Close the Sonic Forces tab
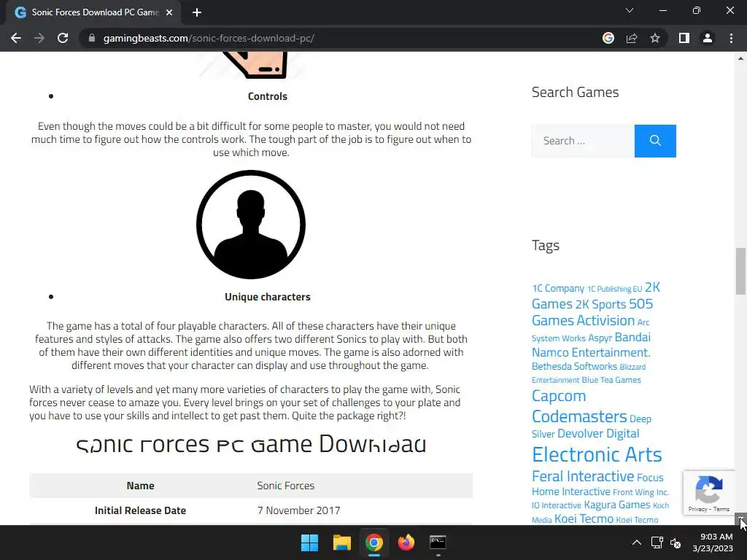This screenshot has width=747, height=560. (169, 12)
